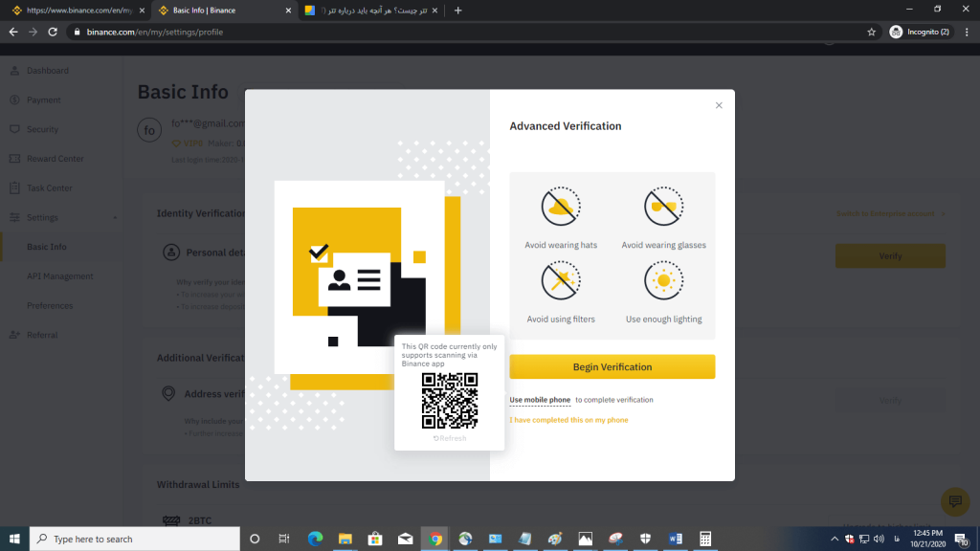Click the Task Center clipboard icon

click(14, 187)
